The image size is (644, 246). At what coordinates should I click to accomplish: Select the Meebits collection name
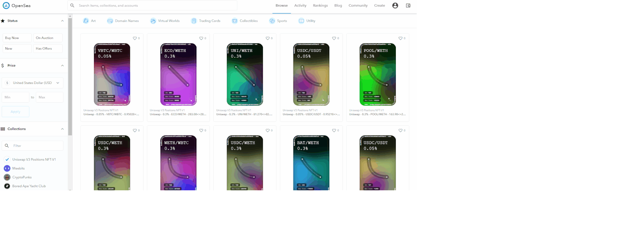click(x=19, y=168)
